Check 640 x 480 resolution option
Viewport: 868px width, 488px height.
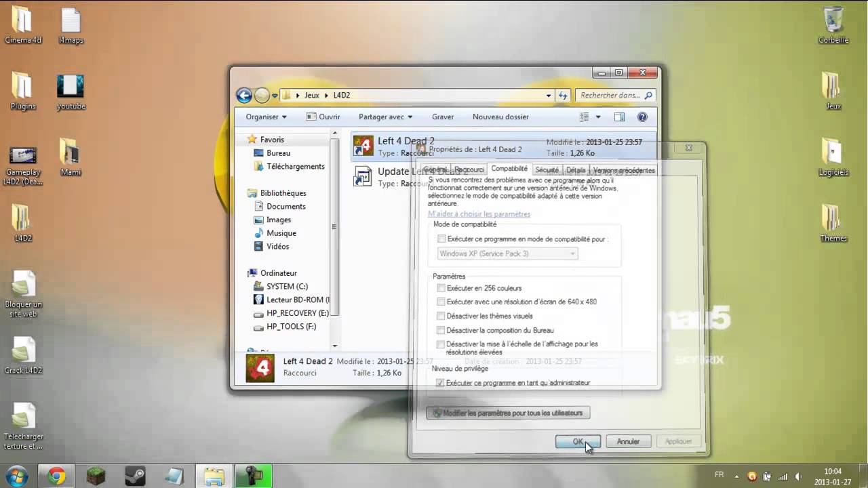coord(441,302)
